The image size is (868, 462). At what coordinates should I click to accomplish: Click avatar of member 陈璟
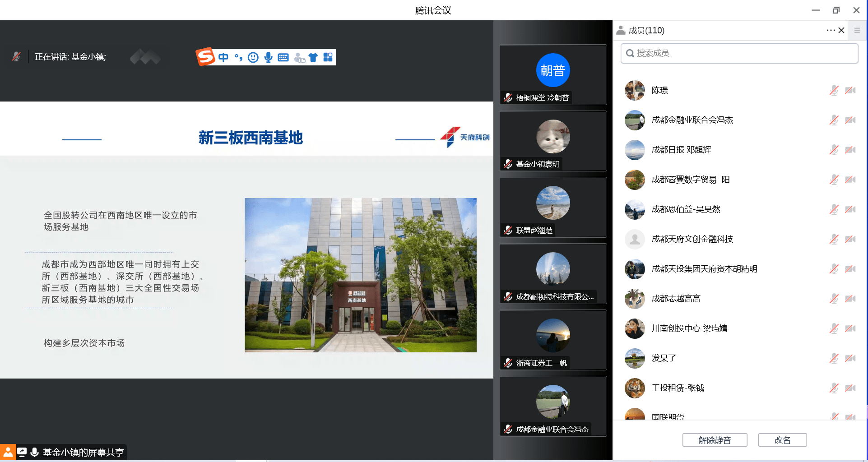click(635, 90)
